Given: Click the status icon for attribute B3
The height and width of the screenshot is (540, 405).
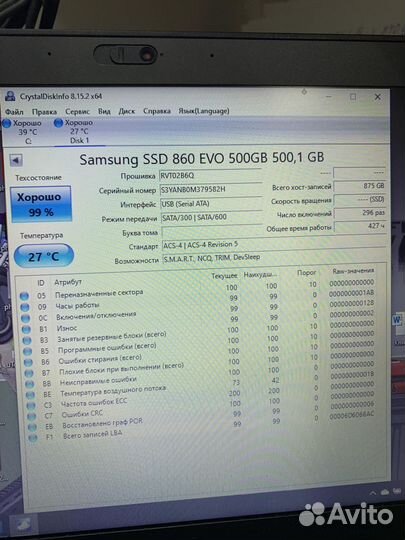Looking at the screenshot, I should pyautogui.click(x=27, y=340).
